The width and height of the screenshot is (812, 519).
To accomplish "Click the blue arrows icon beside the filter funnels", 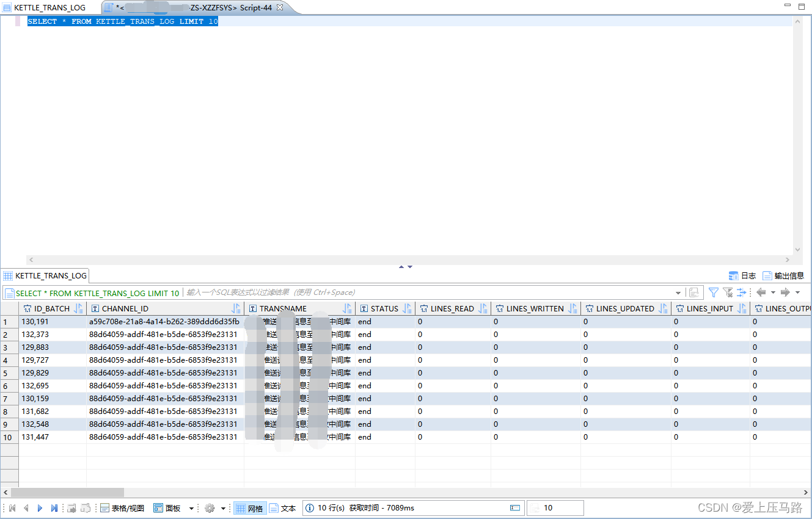I will tap(742, 292).
